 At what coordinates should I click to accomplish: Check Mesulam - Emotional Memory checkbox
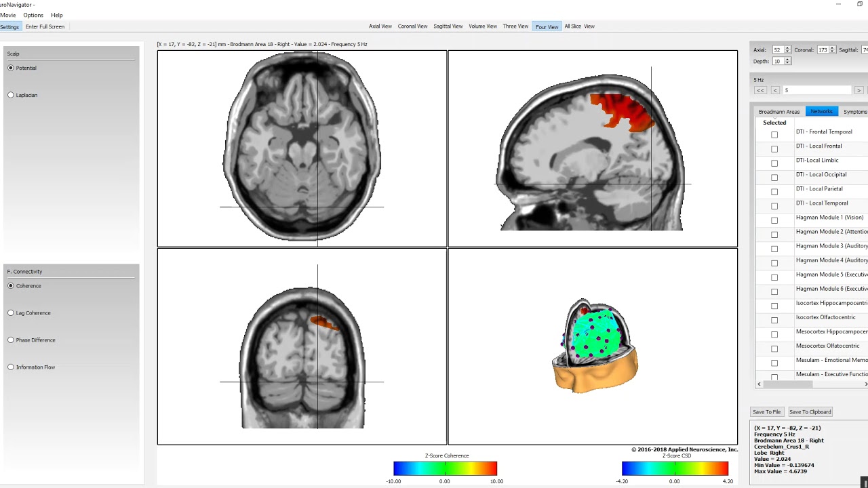[x=774, y=363]
